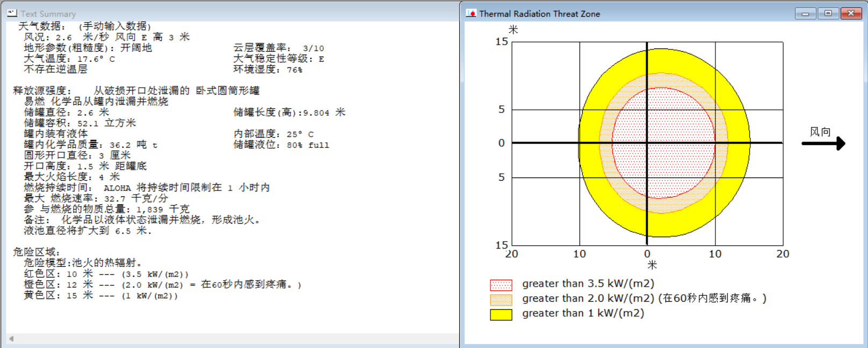868x348 pixels.
Task: Click the legend label greater than 3.5 kW/(m2)
Action: coord(588,283)
